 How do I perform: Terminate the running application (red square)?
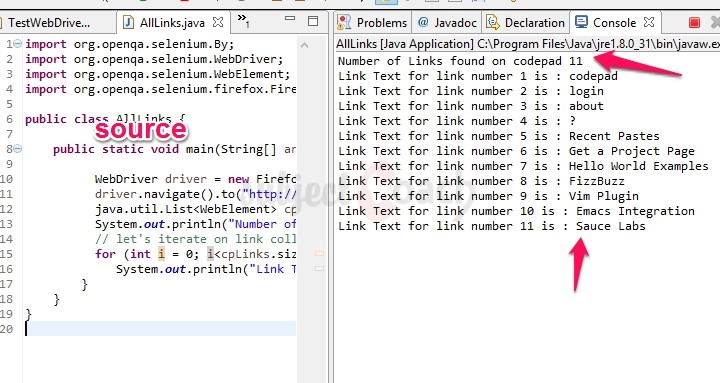pyautogui.click(x=694, y=23)
